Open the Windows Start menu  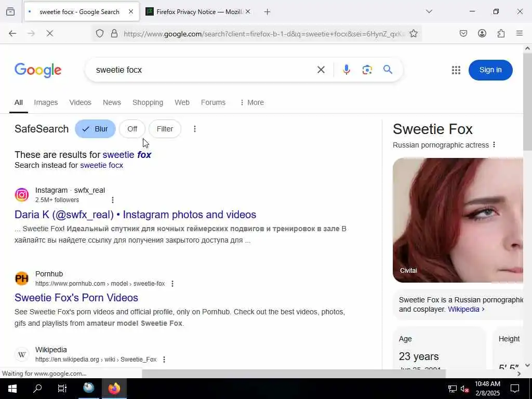point(12,389)
